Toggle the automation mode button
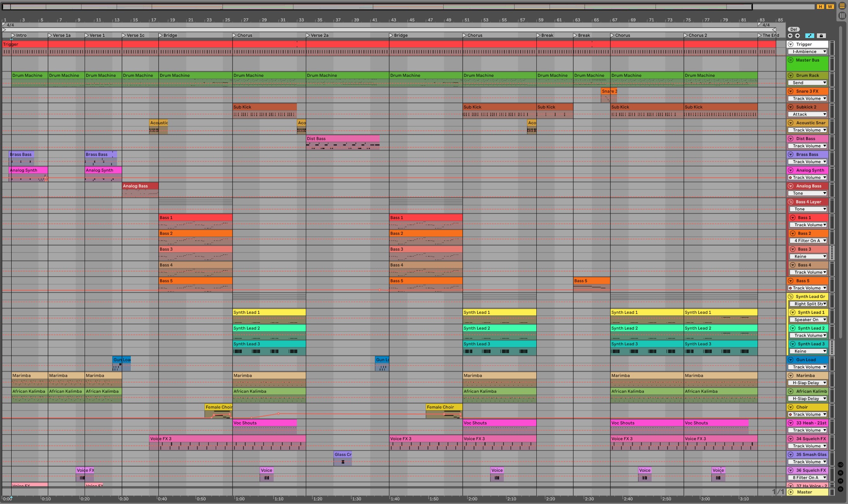 click(810, 36)
